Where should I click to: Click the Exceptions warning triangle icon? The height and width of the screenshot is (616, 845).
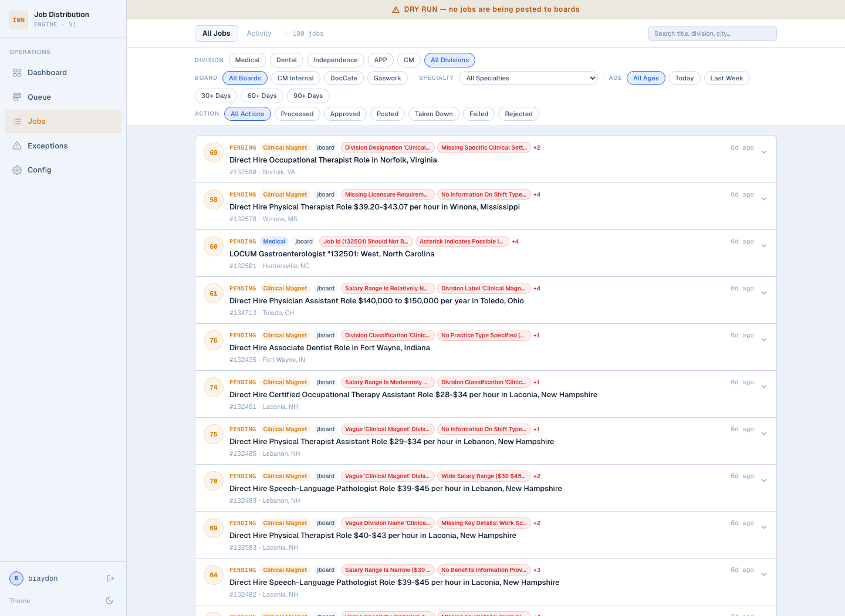(x=17, y=146)
